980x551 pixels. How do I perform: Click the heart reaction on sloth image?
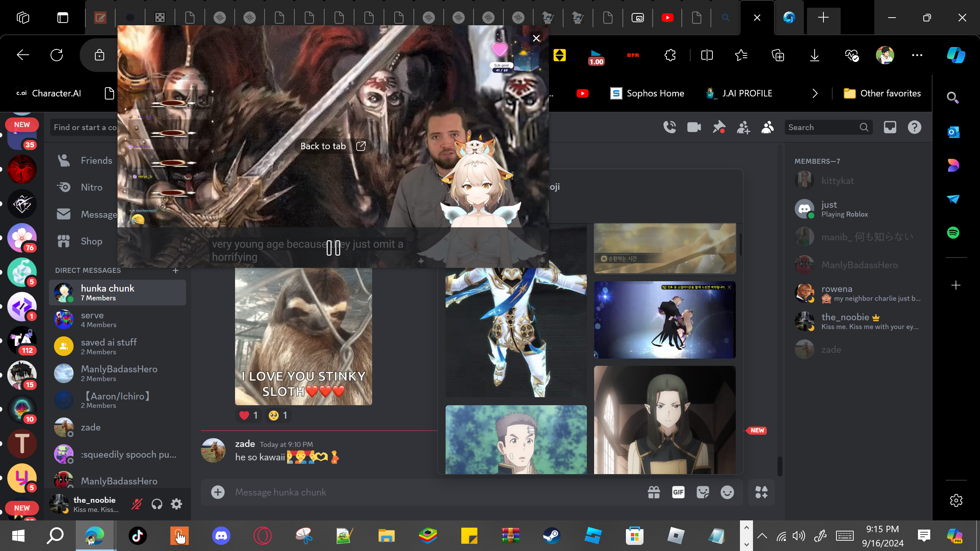click(248, 416)
